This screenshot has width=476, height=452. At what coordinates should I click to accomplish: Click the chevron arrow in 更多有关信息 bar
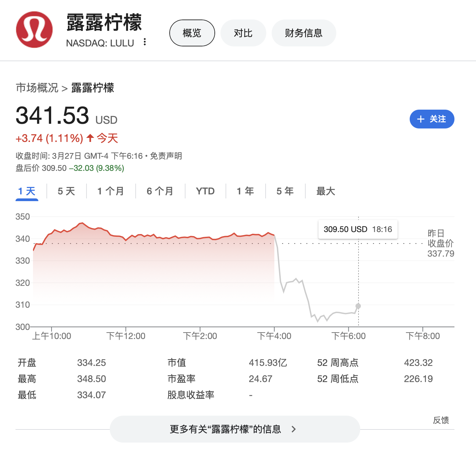tap(293, 429)
